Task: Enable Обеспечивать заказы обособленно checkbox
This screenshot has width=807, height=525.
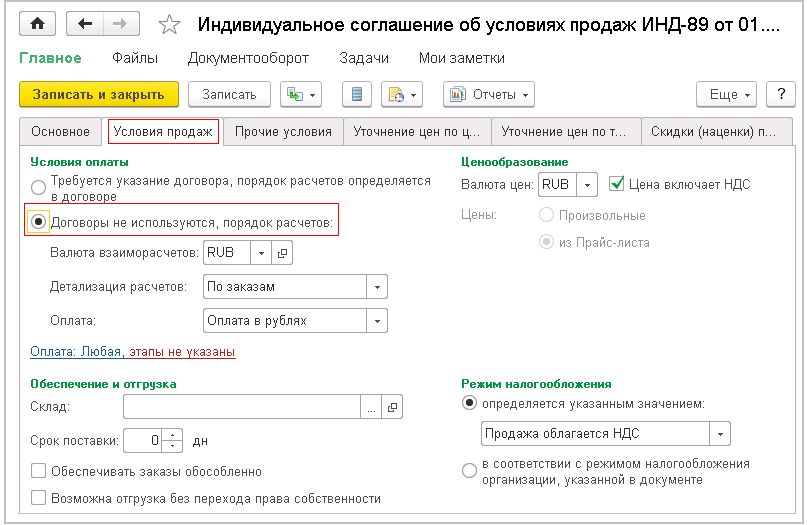Action: coord(38,471)
